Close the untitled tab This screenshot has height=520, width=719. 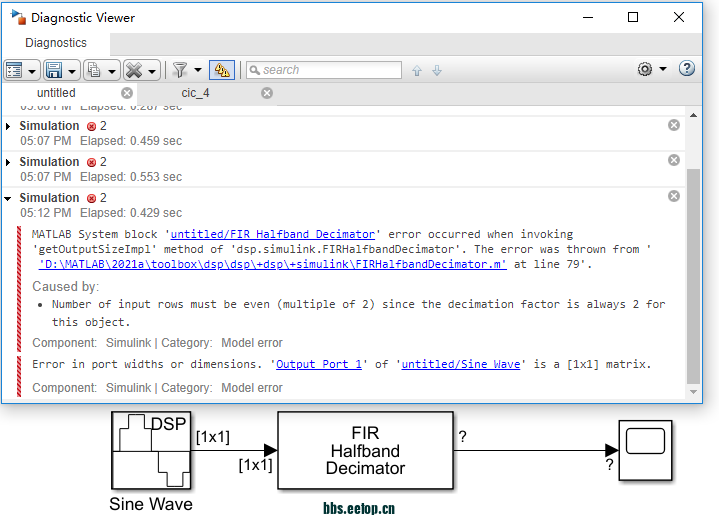coord(127,93)
